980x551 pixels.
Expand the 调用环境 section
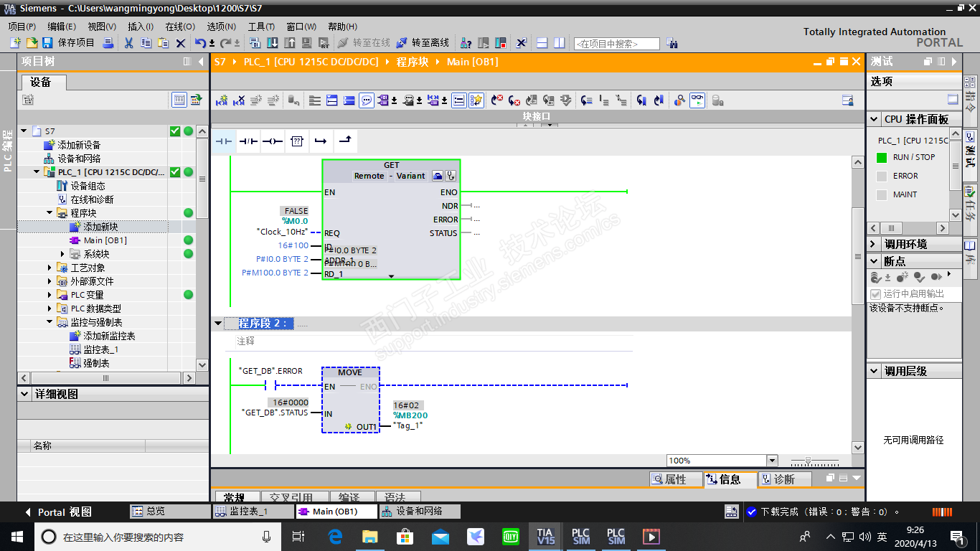(874, 245)
